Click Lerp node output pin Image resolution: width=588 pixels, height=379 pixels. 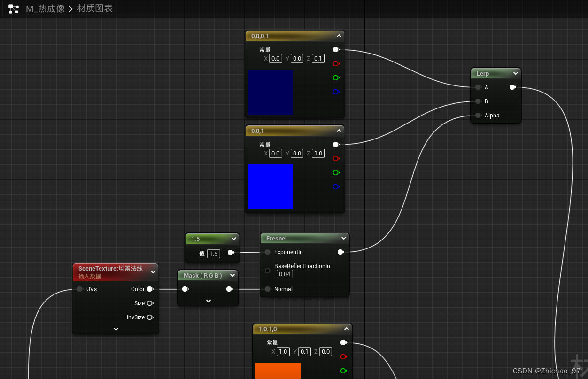(512, 87)
